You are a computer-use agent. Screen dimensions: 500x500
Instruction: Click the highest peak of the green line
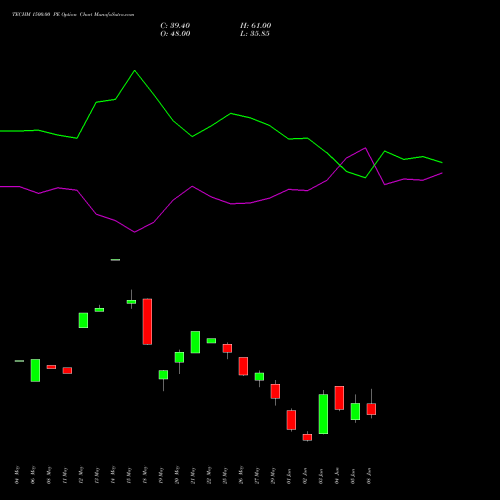(x=135, y=71)
